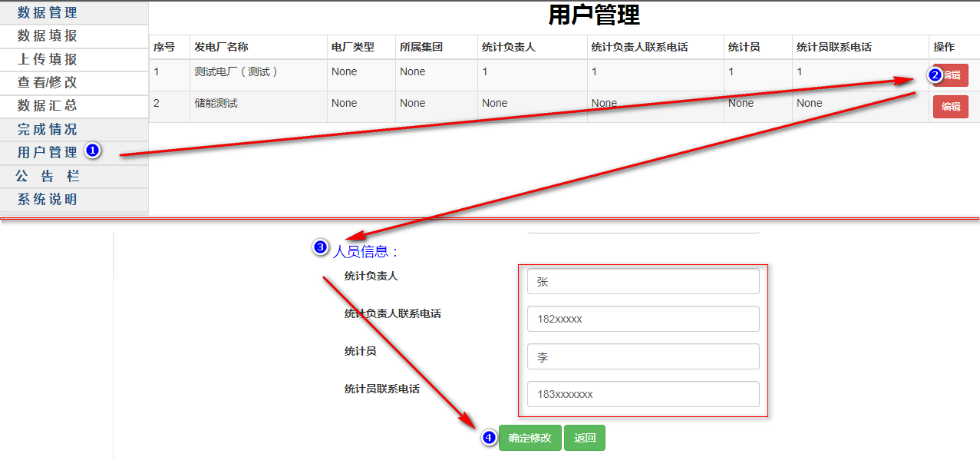Viewport: 980px width, 467px height.
Task: Click the 数据管理 sidebar header
Action: pos(48,12)
